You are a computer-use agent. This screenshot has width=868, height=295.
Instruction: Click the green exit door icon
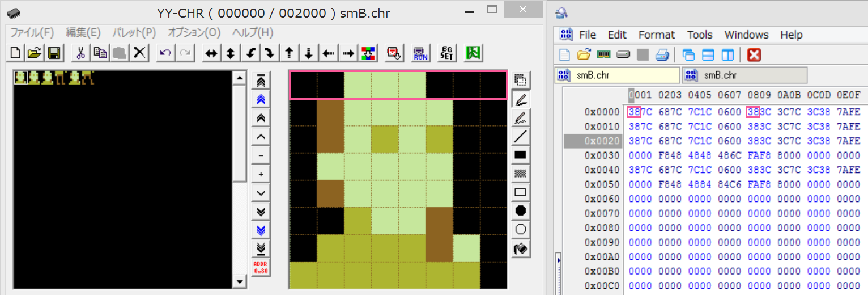[473, 53]
